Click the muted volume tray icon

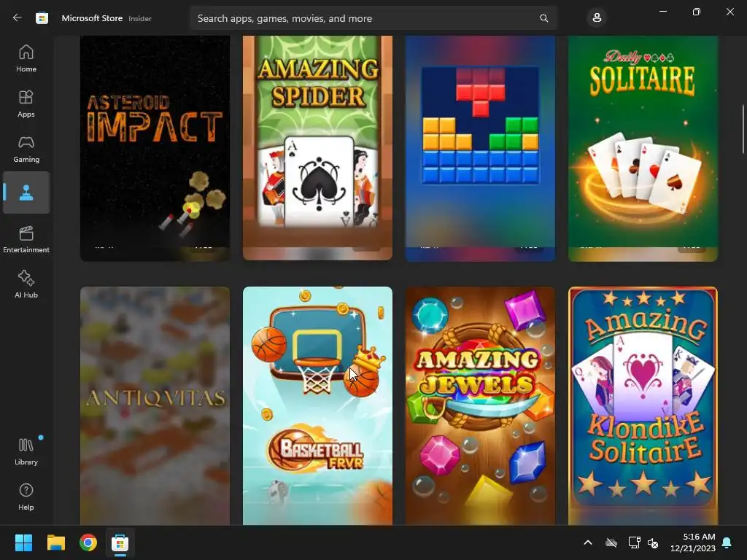coord(653,542)
